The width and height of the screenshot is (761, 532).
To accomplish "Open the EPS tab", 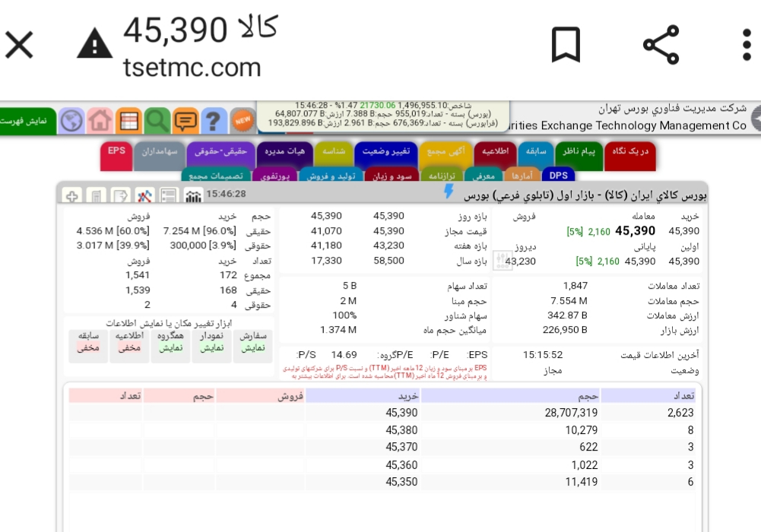I will pyautogui.click(x=116, y=154).
